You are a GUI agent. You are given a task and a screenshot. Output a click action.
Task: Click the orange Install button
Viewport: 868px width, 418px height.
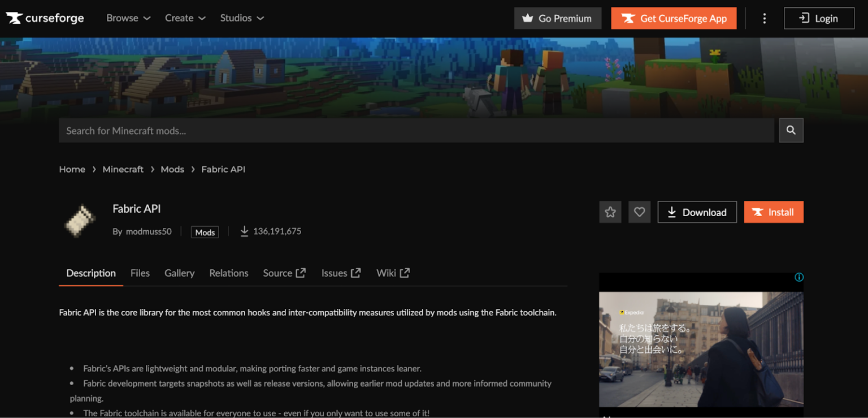pyautogui.click(x=773, y=212)
